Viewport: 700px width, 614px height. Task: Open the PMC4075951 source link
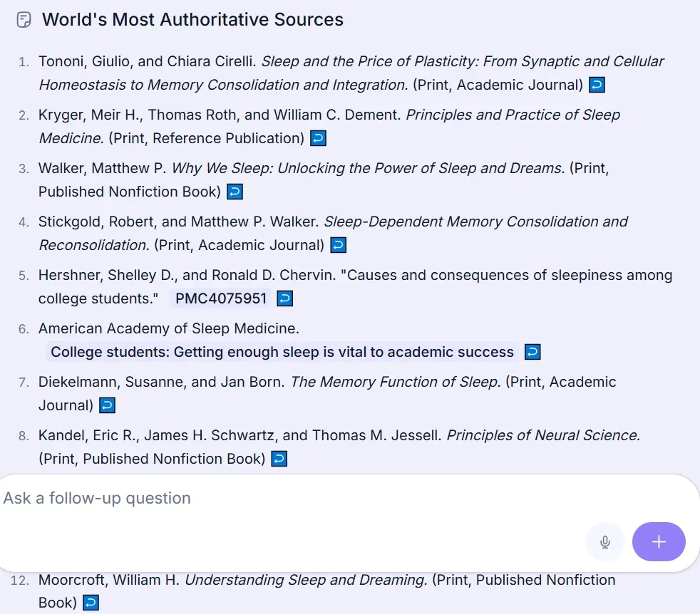point(221,298)
